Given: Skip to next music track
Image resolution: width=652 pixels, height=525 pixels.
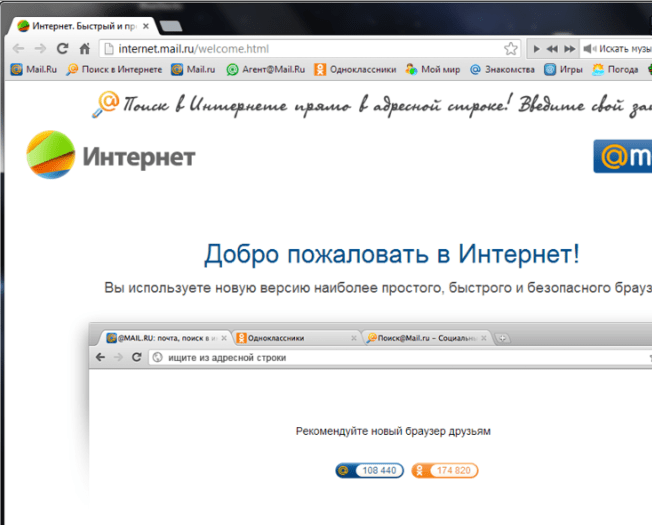Looking at the screenshot, I should click(x=569, y=48).
